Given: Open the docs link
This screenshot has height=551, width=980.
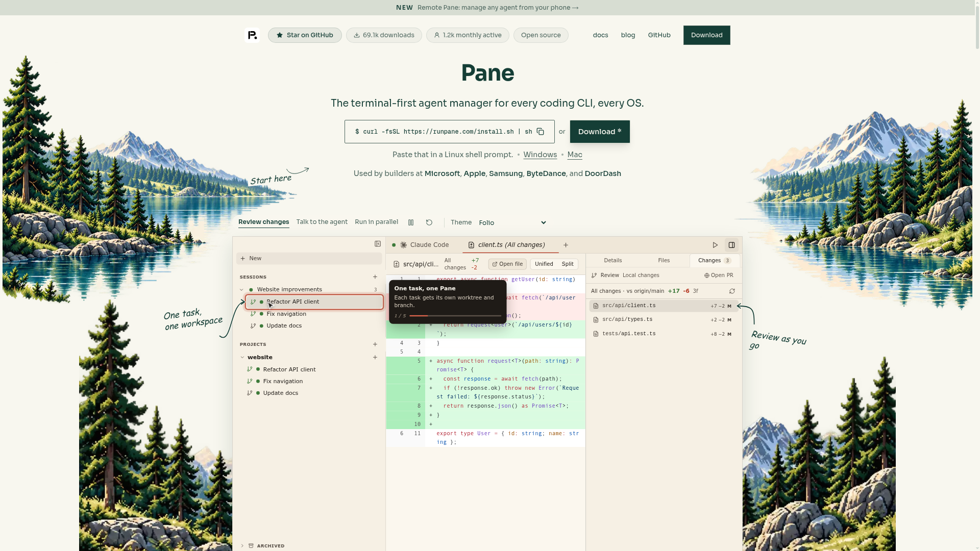Looking at the screenshot, I should tap(600, 35).
